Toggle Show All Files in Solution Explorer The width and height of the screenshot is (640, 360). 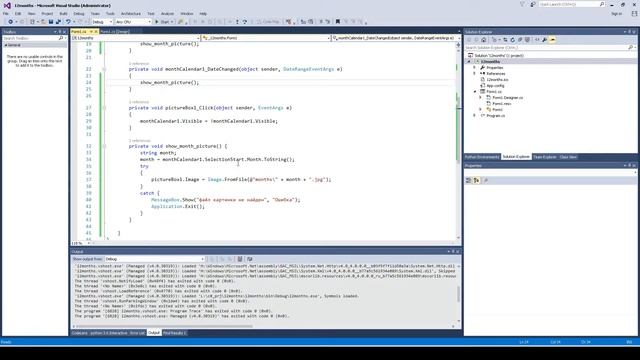point(527,40)
